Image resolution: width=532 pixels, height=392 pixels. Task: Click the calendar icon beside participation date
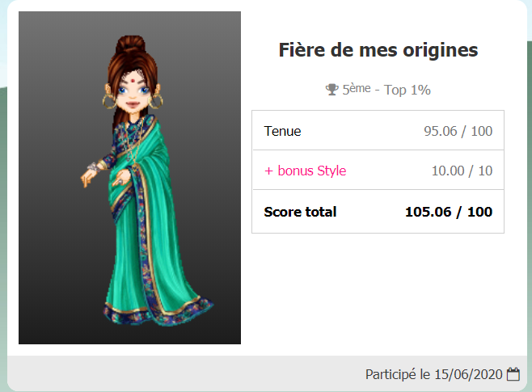point(513,374)
